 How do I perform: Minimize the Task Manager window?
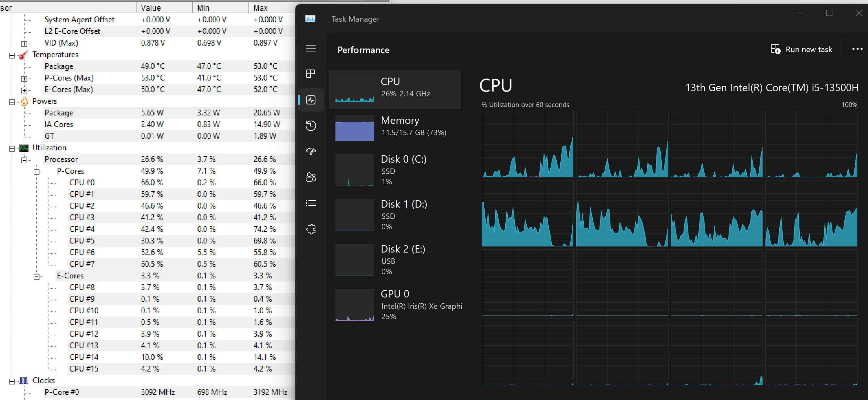[800, 13]
